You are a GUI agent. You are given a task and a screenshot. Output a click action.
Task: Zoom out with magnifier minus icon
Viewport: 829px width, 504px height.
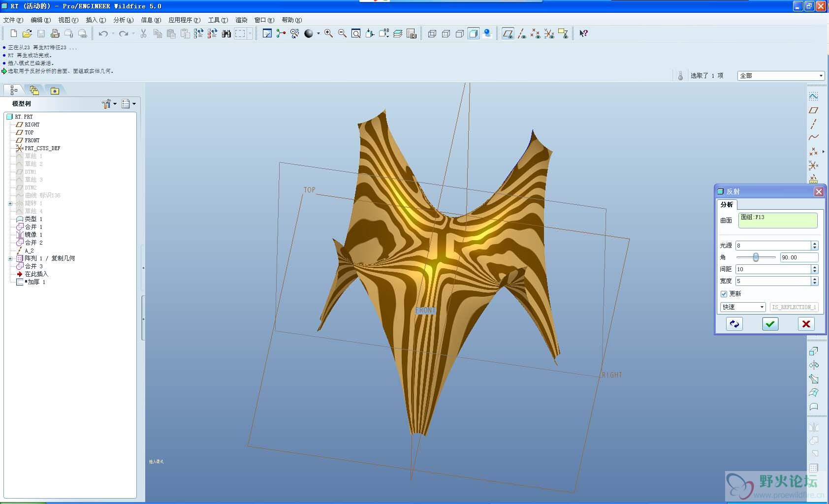coord(342,33)
